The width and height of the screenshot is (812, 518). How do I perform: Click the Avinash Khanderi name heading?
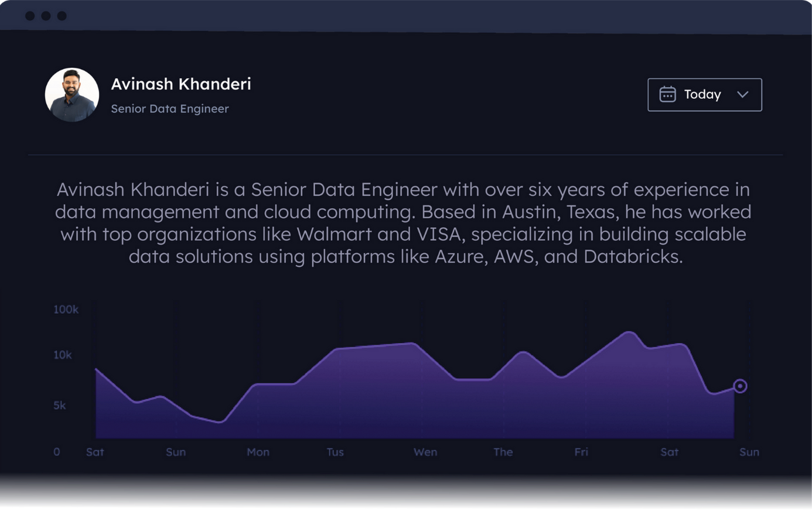tap(181, 84)
